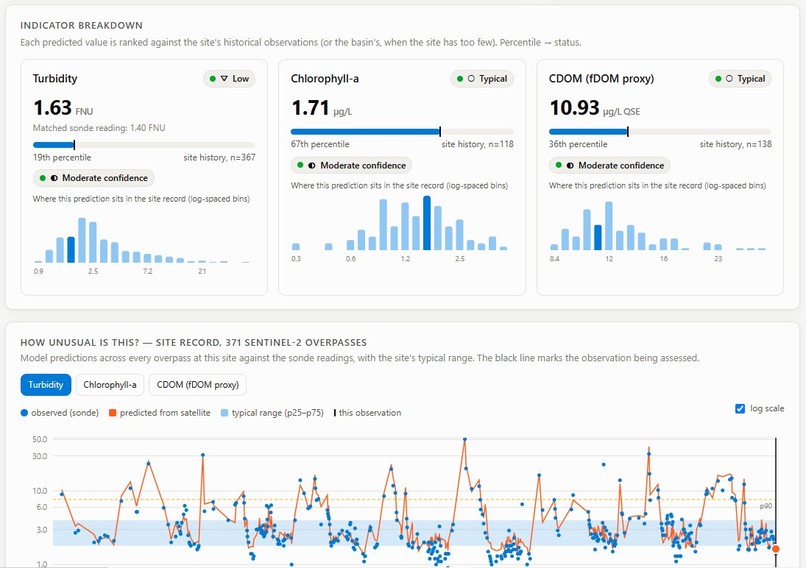Click the Turbidity card title

pos(55,79)
